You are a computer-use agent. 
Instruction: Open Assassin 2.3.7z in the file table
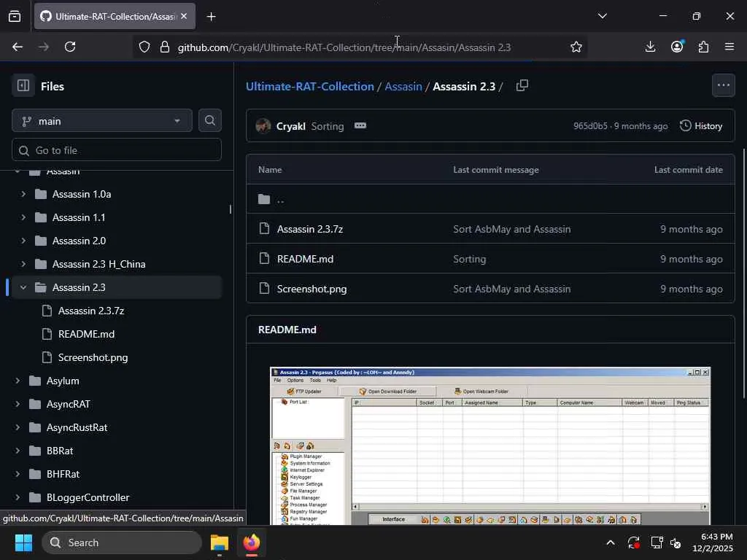tap(309, 229)
